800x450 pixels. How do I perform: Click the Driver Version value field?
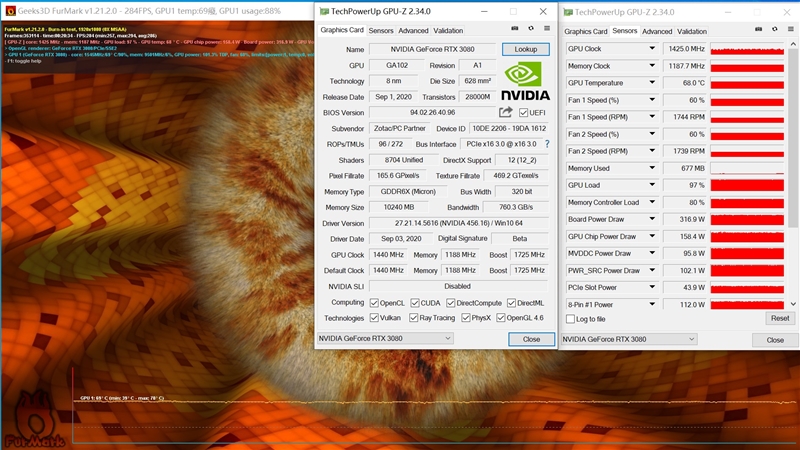pyautogui.click(x=458, y=223)
